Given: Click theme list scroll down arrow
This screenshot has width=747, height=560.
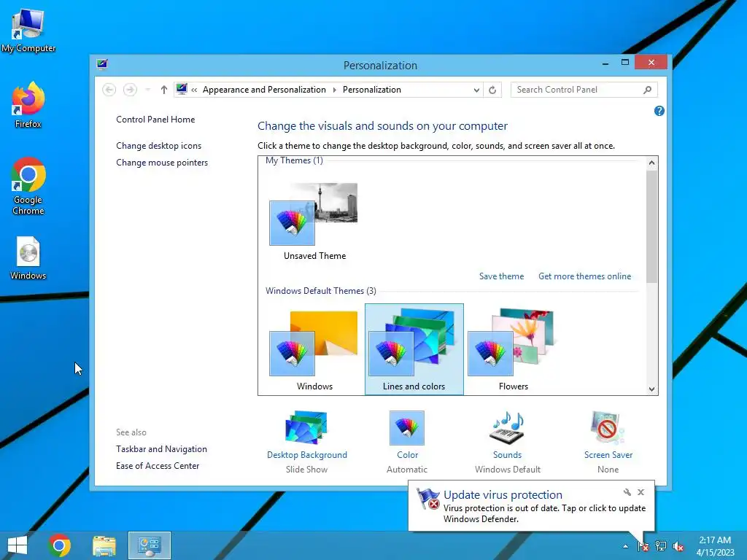Looking at the screenshot, I should tap(651, 389).
